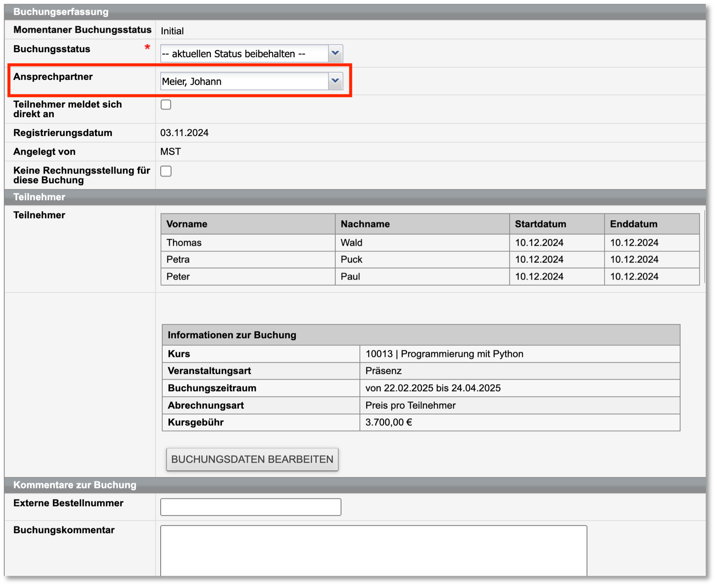Click the BUCHUNGSDATEN BEARBEITEN button
Screen dimensions: 717x588
[252, 459]
